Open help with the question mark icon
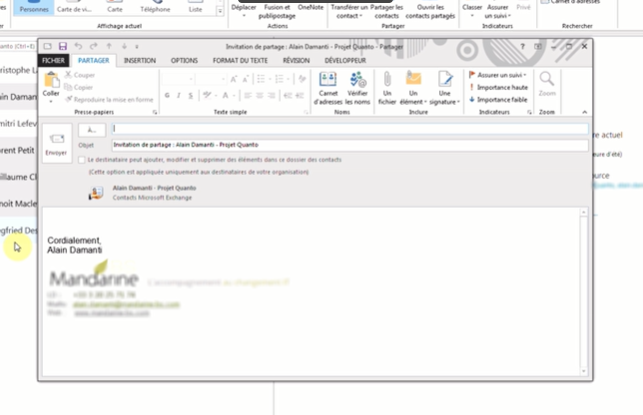This screenshot has height=415, width=643. tap(522, 47)
